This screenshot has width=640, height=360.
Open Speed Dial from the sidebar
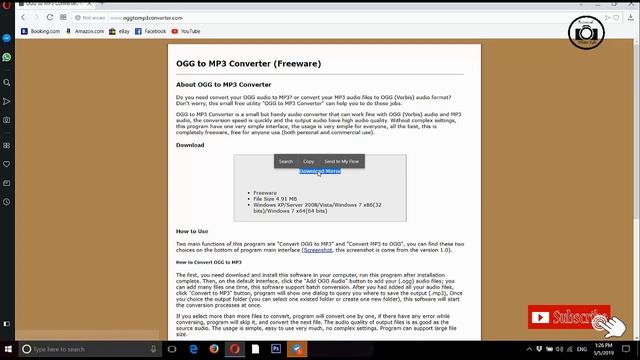coord(7,145)
